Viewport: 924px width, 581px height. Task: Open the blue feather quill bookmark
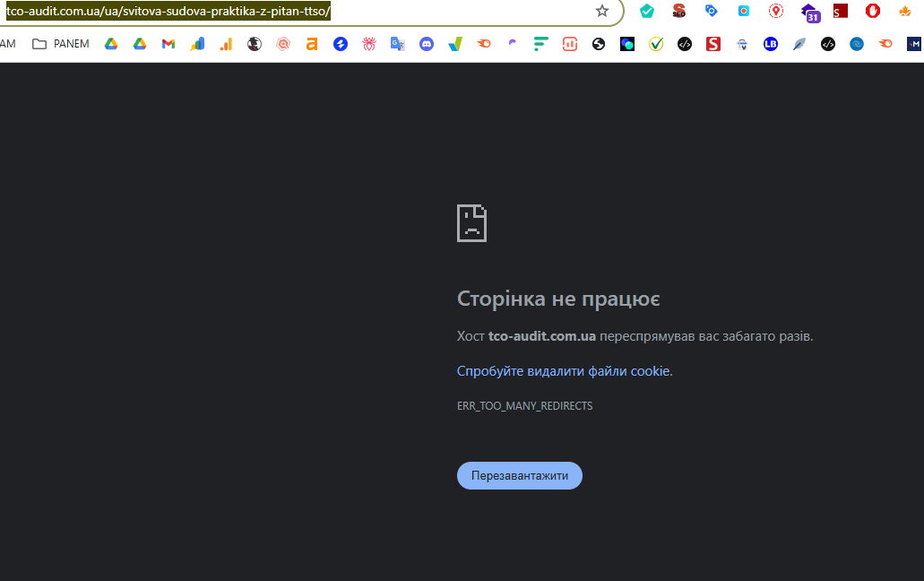click(799, 44)
